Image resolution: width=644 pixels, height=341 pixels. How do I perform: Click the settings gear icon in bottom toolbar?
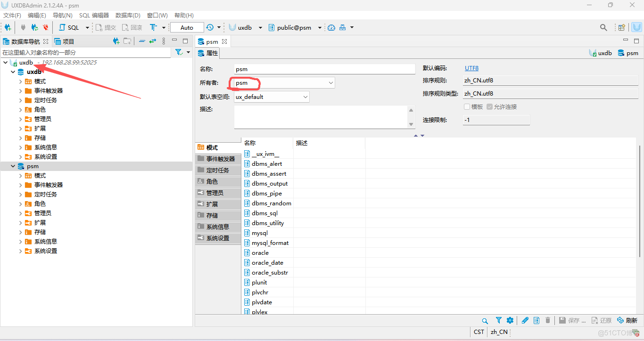pos(510,320)
